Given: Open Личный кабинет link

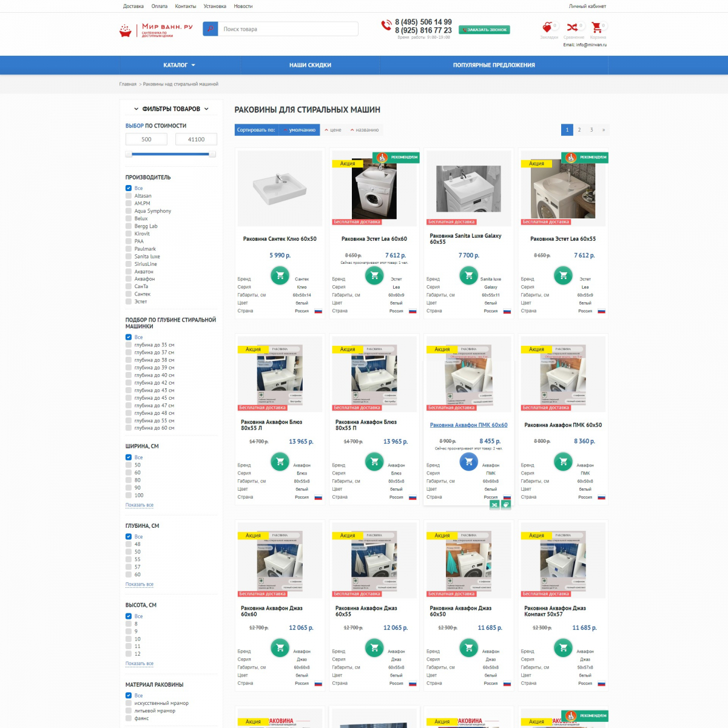Looking at the screenshot, I should click(587, 6).
